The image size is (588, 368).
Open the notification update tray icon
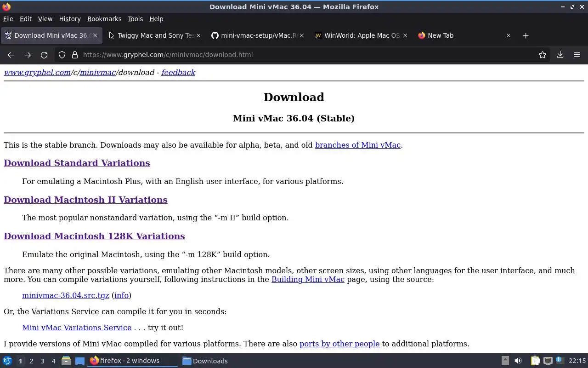point(560,360)
